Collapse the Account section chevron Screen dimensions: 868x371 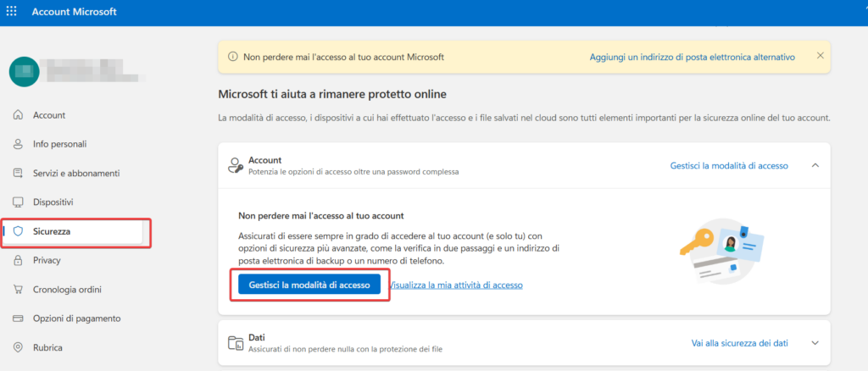click(x=815, y=165)
